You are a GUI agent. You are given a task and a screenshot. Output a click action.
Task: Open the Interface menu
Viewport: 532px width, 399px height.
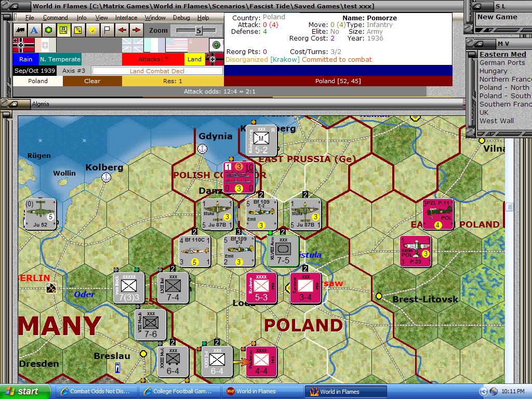click(126, 17)
